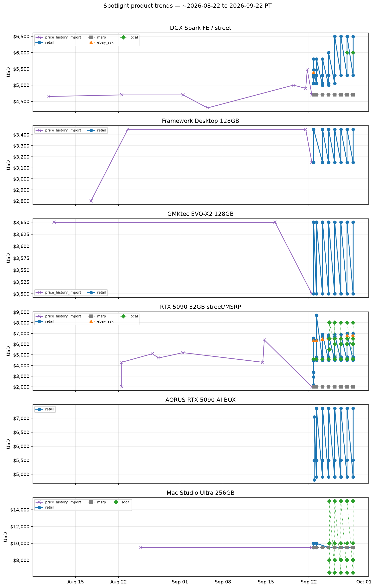
Task: Click the leftmost purple marker in GMKtec chart
Action: pos(54,222)
